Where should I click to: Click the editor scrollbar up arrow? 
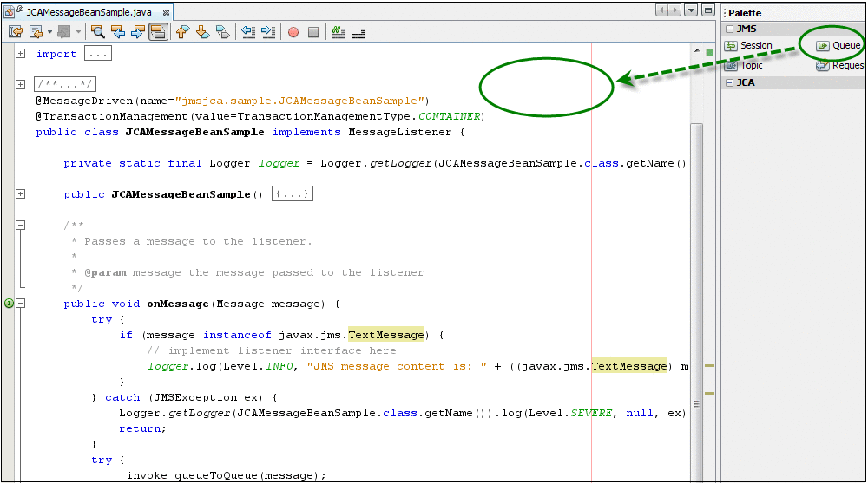click(697, 51)
